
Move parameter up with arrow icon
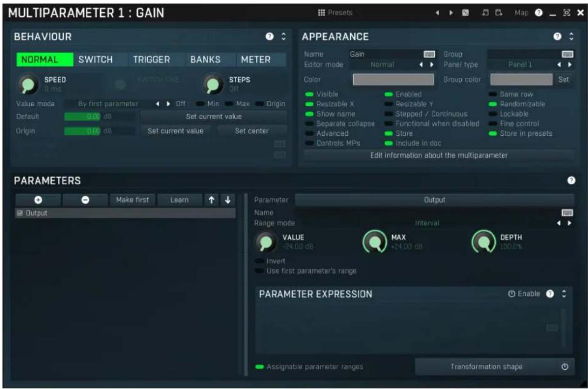(x=212, y=200)
